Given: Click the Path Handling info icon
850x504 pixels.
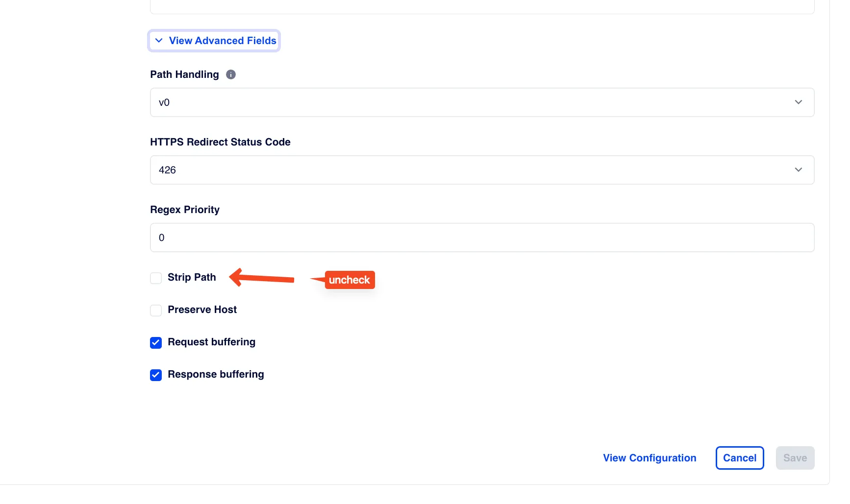Looking at the screenshot, I should tap(230, 74).
